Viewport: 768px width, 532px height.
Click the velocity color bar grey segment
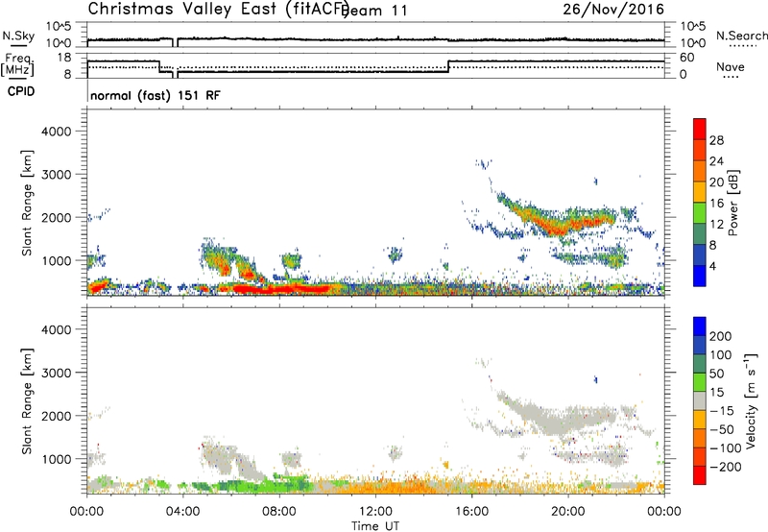point(700,400)
